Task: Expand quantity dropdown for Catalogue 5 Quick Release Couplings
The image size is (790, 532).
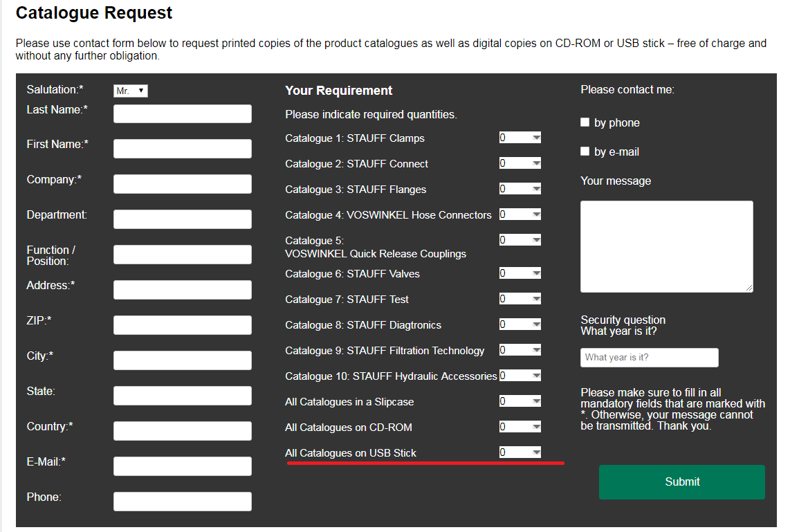Action: point(520,240)
